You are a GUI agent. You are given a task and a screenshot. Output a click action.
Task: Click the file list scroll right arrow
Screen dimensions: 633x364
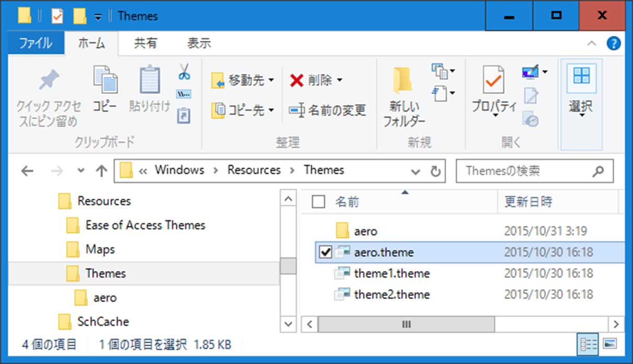[x=617, y=324]
